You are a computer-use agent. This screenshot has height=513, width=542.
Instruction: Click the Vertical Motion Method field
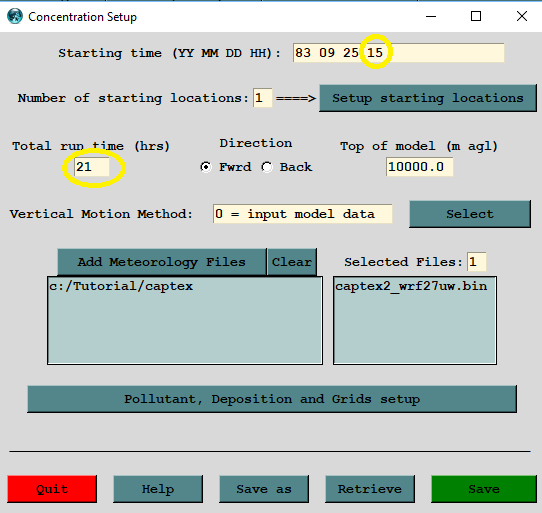coord(302,214)
